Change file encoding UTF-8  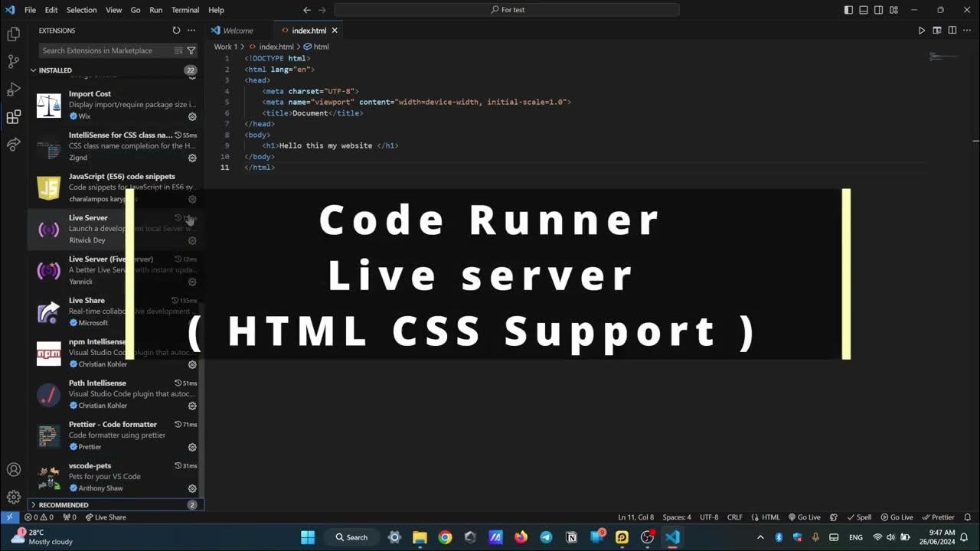709,517
